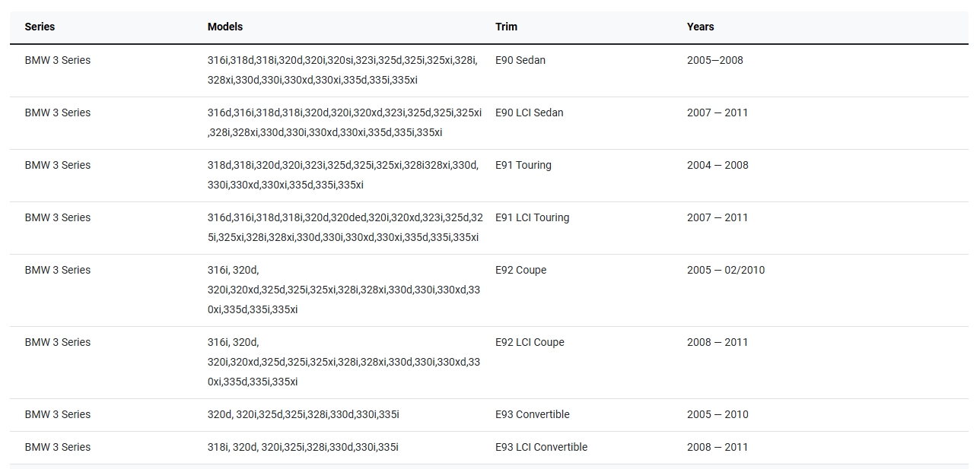
Task: Click the 2005—2008 years cell
Action: (714, 60)
